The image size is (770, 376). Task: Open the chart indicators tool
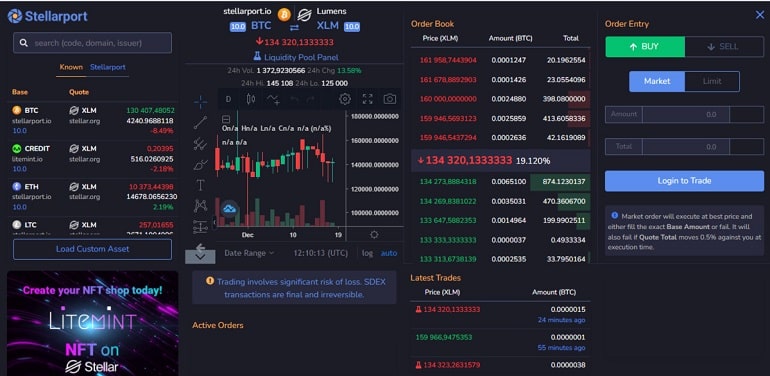pyautogui.click(x=273, y=99)
